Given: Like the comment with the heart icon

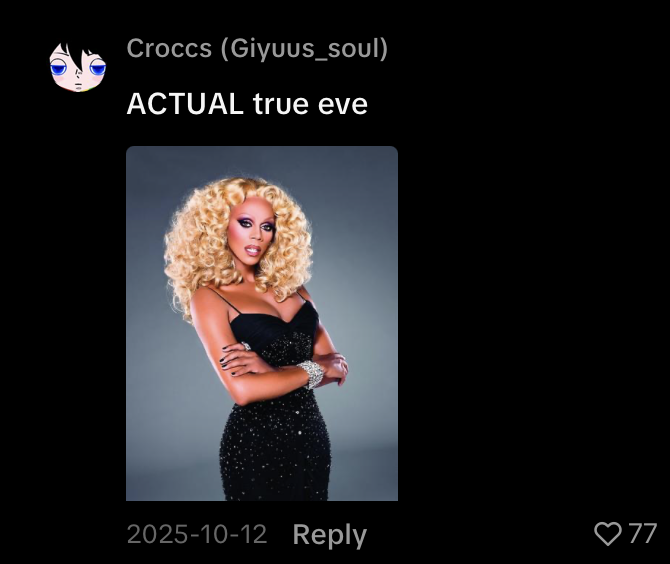Looking at the screenshot, I should [x=608, y=534].
